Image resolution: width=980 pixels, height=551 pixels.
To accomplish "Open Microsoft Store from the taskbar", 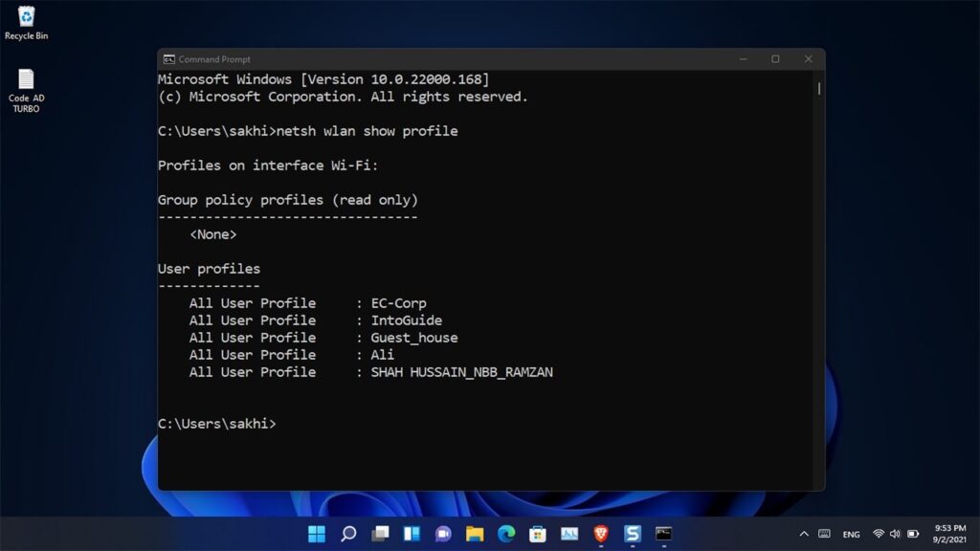I will click(538, 534).
